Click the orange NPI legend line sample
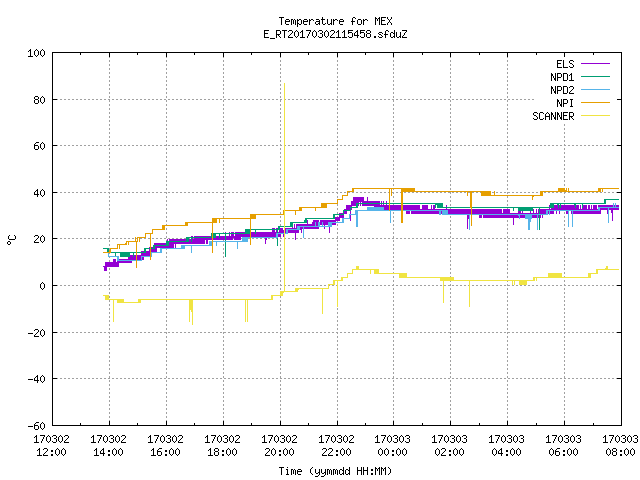640x480 pixels. pos(596,103)
